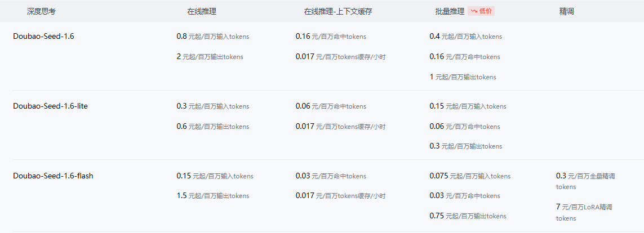This screenshot has width=644, height=233.
Task: Click the red 低价 badge
Action: [481, 11]
